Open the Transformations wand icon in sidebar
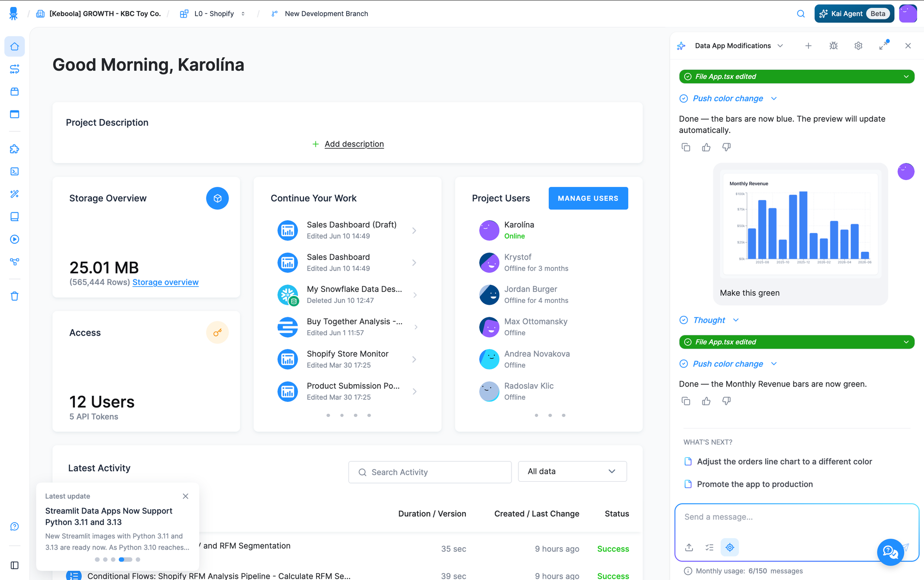 coord(15,194)
